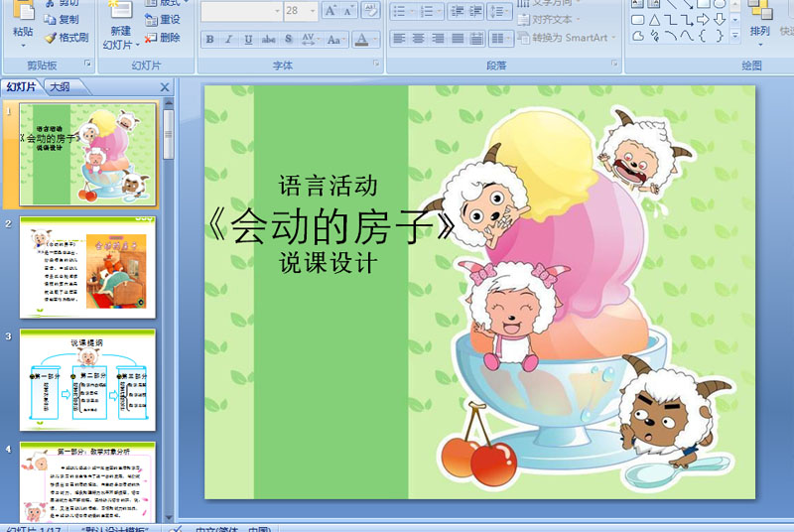Viewport: 794px width, 532px height.
Task: Toggle Center text alignment
Action: 418,39
